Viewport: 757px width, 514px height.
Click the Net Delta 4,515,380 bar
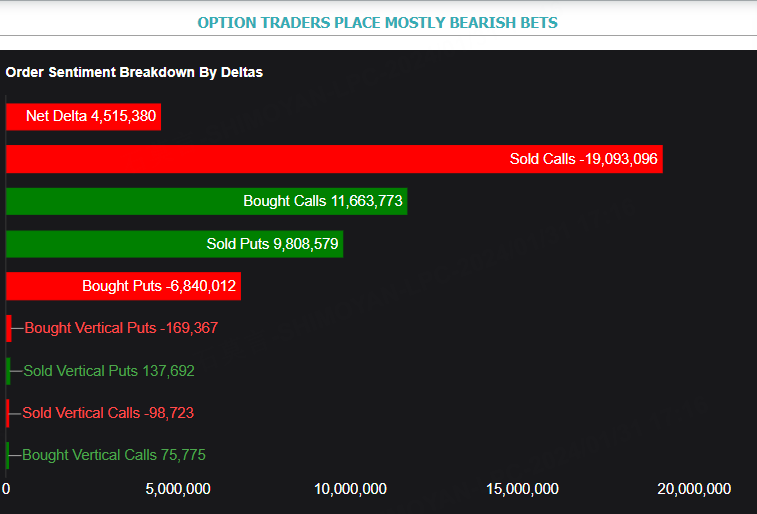point(84,116)
